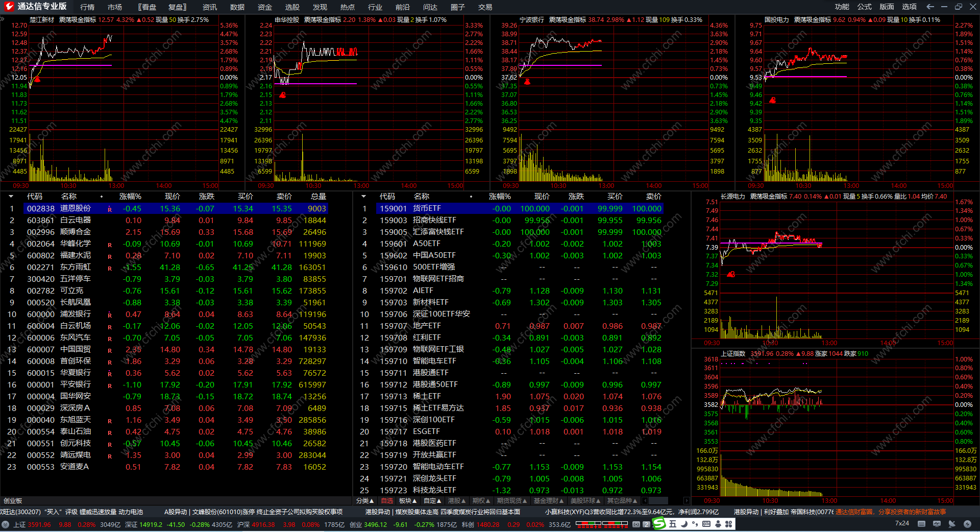980x532 pixels.
Task: Open the IME soft keyboard icon
Action: [x=706, y=524]
